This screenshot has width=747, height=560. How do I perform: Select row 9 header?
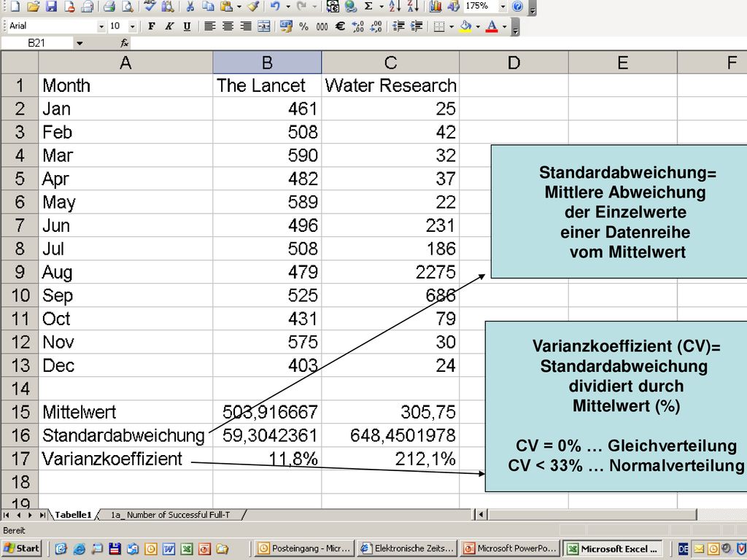click(x=20, y=272)
